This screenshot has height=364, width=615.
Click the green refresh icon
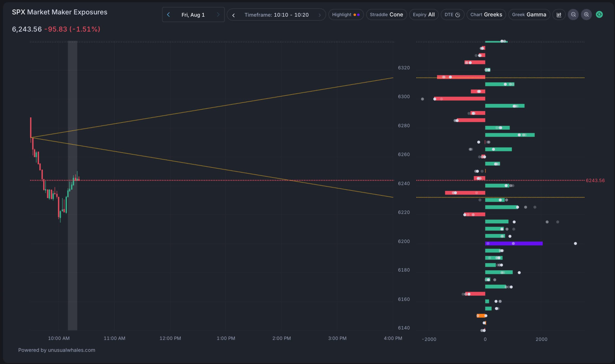pos(599,15)
